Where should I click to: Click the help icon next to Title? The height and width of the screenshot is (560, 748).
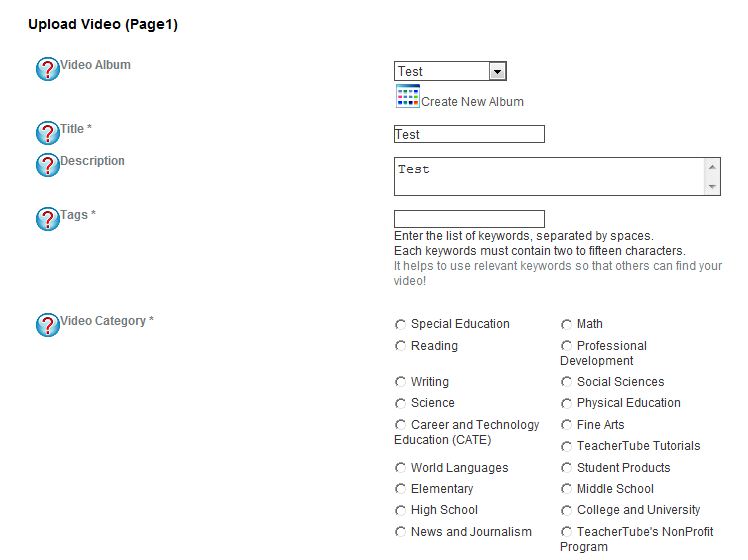point(48,133)
